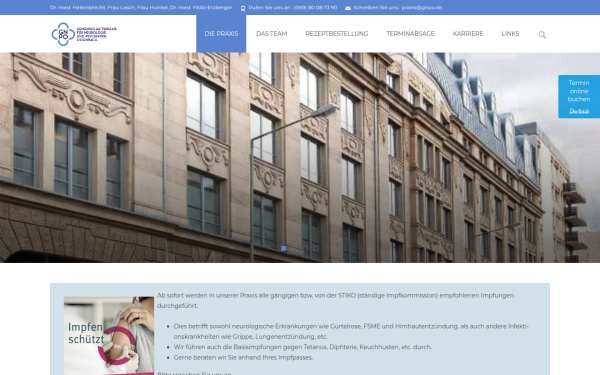This screenshot has width=600, height=375.
Task: Click the building facade slide image
Action: coord(300,157)
